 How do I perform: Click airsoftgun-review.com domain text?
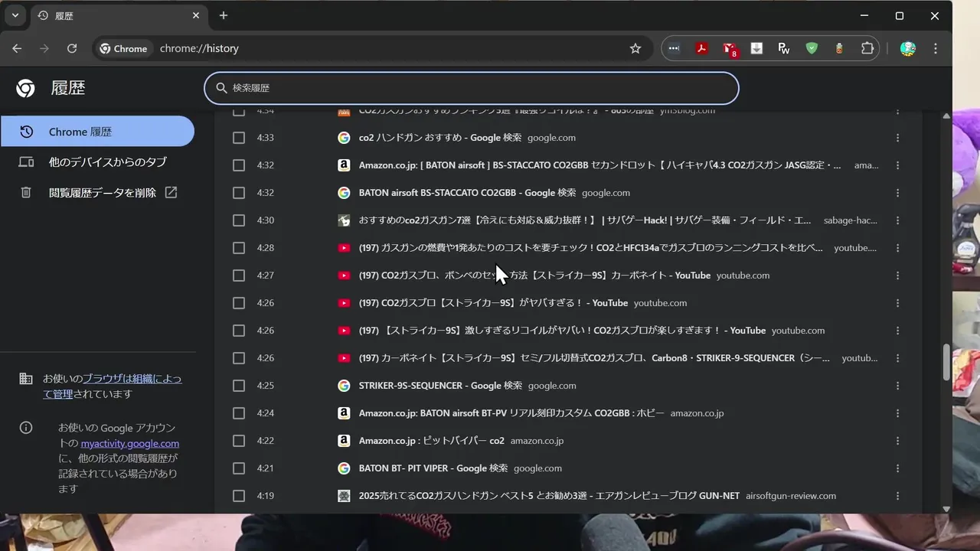791,496
